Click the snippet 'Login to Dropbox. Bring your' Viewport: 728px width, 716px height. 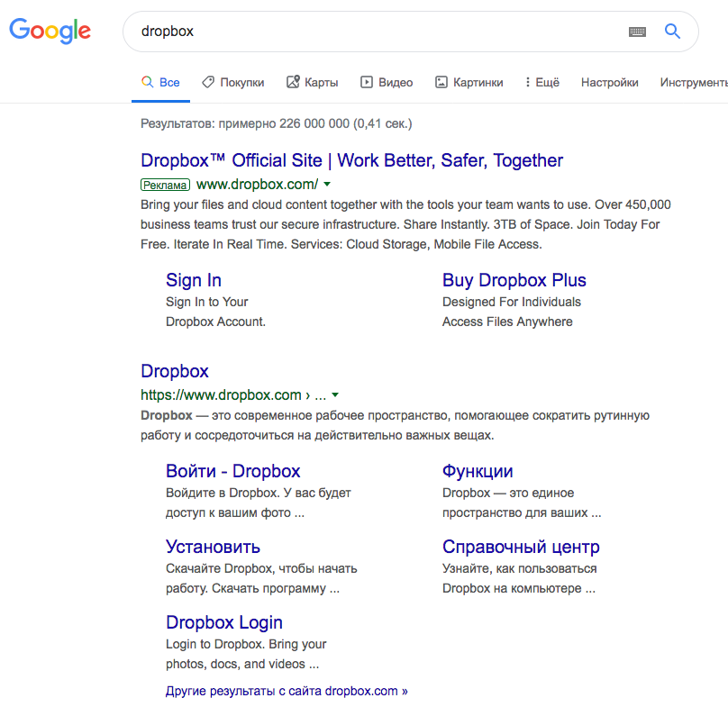tap(246, 645)
